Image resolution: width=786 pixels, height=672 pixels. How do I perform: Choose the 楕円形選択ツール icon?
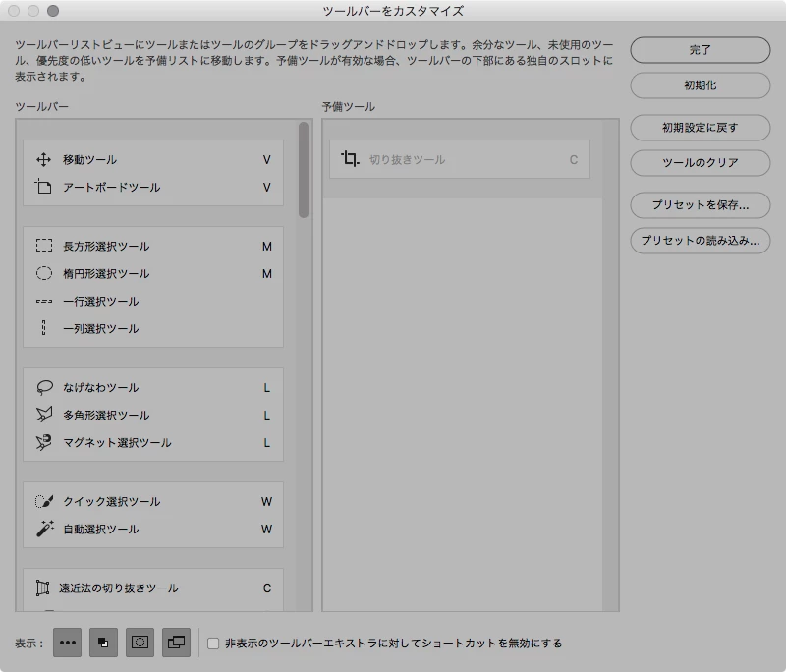tap(44, 273)
